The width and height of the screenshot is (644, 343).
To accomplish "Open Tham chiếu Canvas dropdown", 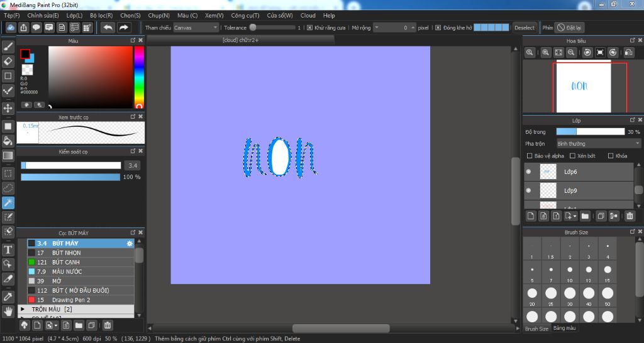I will click(196, 28).
